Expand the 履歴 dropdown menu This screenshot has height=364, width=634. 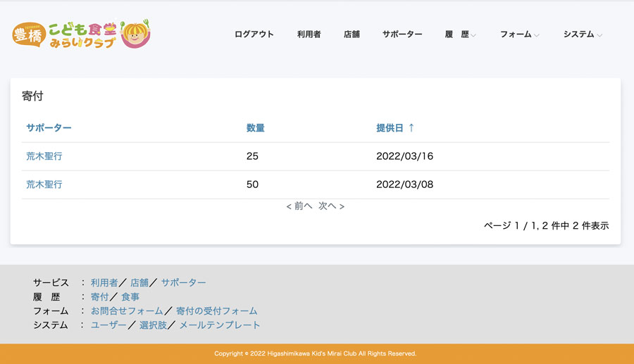(460, 34)
